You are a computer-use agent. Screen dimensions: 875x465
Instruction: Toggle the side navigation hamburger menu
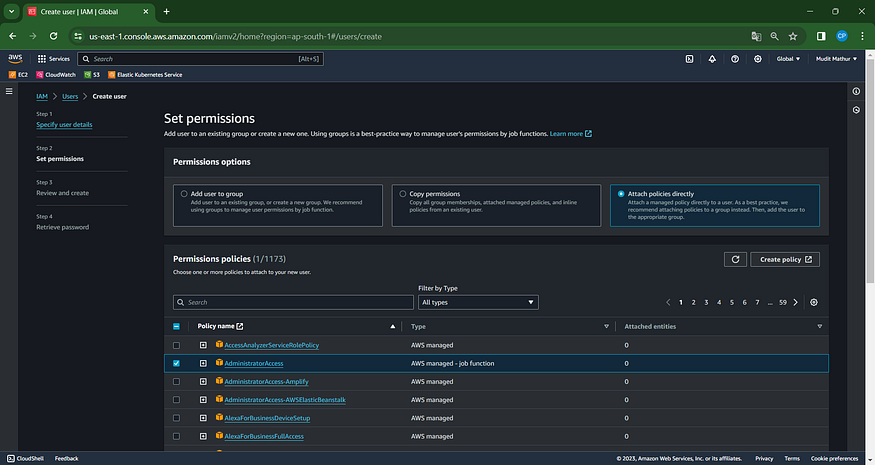[9, 91]
